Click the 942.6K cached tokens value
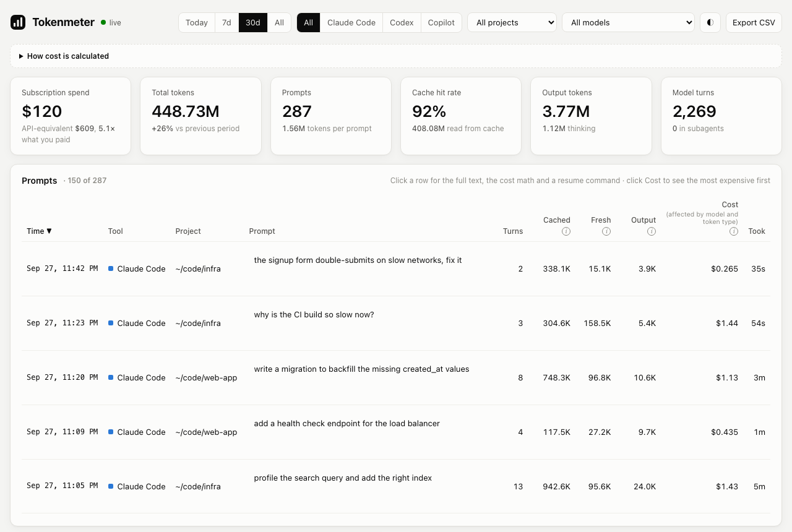The width and height of the screenshot is (792, 532). tap(557, 487)
